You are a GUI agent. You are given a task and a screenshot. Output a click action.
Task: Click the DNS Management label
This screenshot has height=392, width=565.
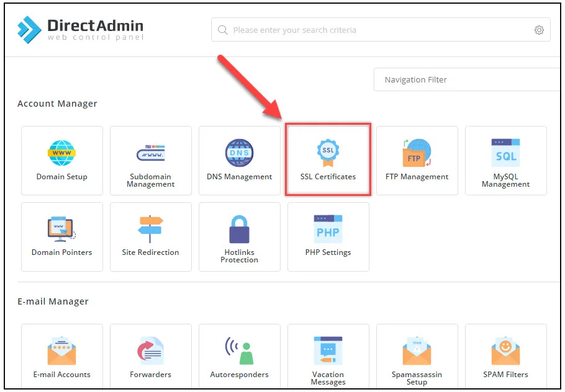point(239,177)
